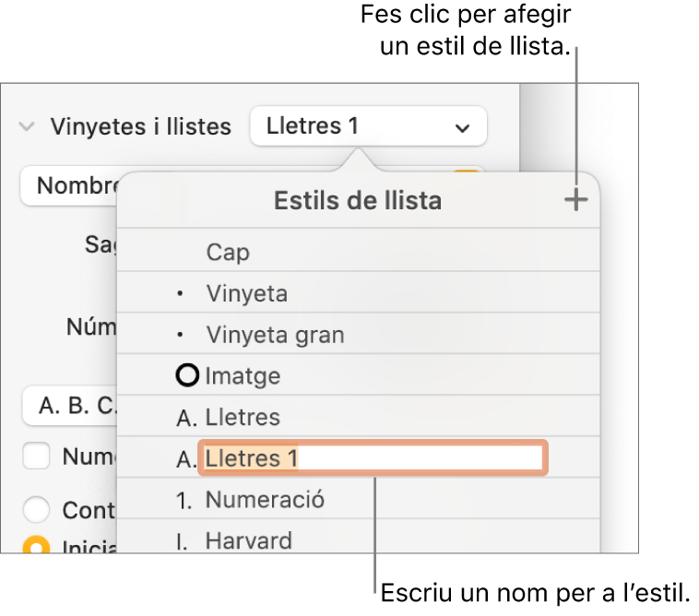Select the Cont radio button
This screenshot has width=699, height=616.
36,509
